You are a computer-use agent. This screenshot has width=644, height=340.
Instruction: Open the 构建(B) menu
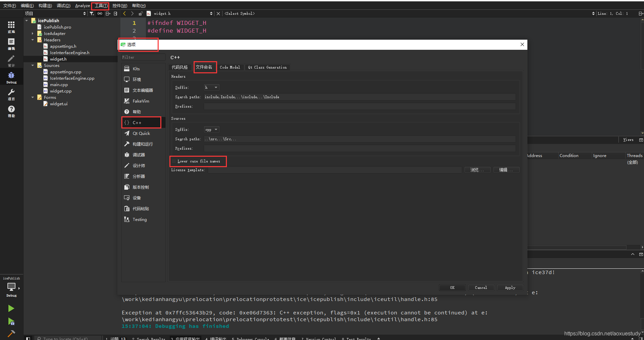[45, 6]
